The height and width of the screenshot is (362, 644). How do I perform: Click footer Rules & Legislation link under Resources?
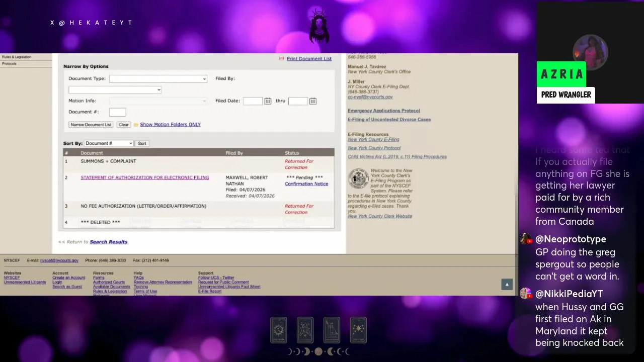pos(110,291)
